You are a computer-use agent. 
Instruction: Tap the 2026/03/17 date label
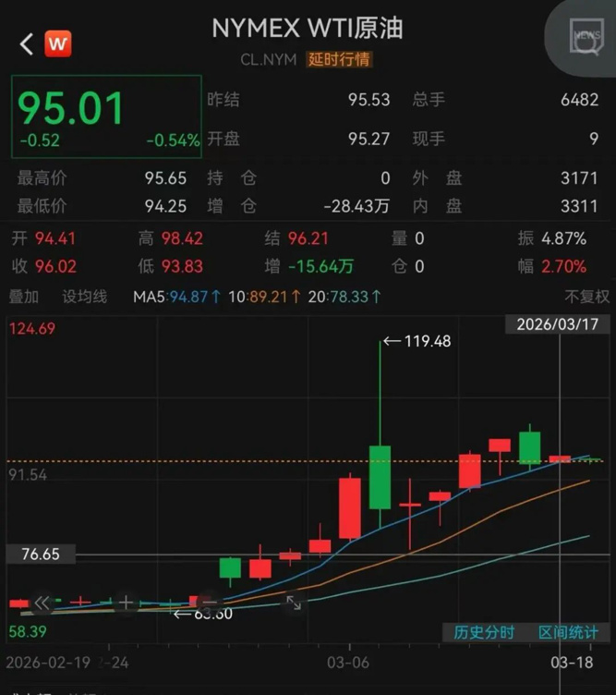pyautogui.click(x=557, y=325)
